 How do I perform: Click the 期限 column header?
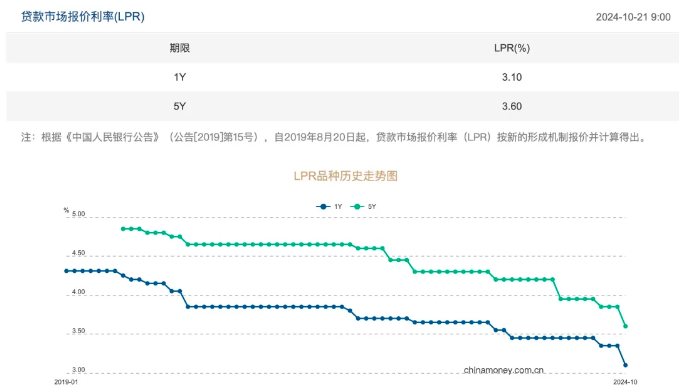pos(180,48)
